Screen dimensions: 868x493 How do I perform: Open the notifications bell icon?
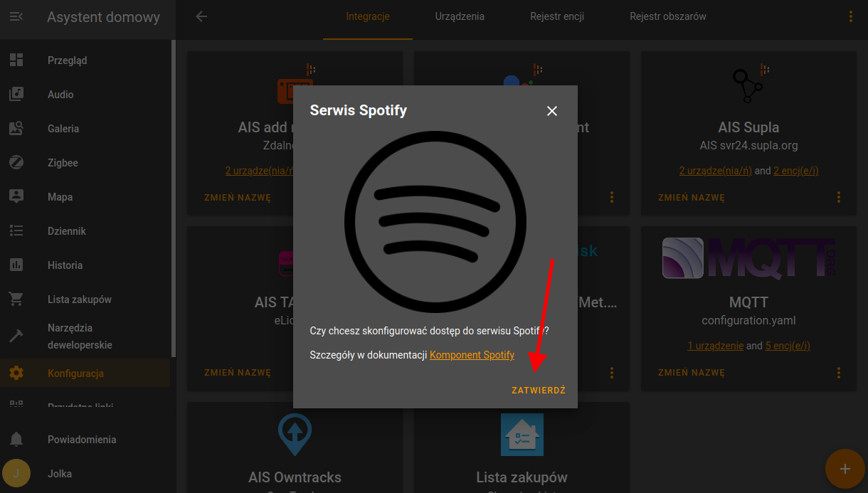(16, 440)
